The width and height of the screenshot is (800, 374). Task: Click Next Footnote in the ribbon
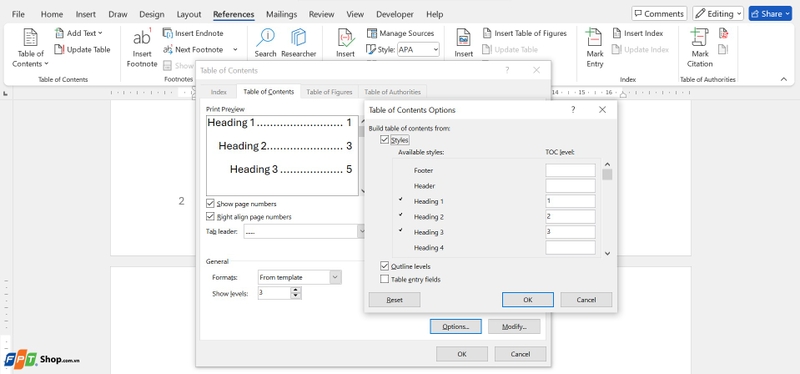(x=193, y=49)
